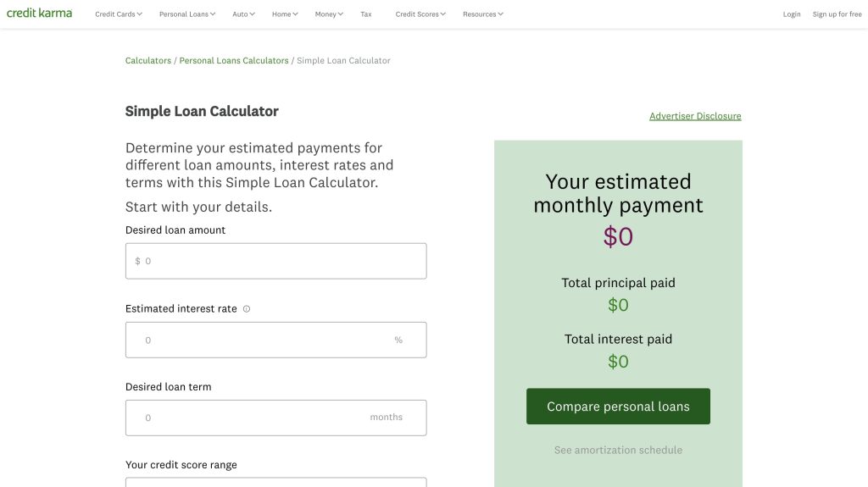The height and width of the screenshot is (487, 868).
Task: Open the Tax menu item
Action: coord(366,14)
